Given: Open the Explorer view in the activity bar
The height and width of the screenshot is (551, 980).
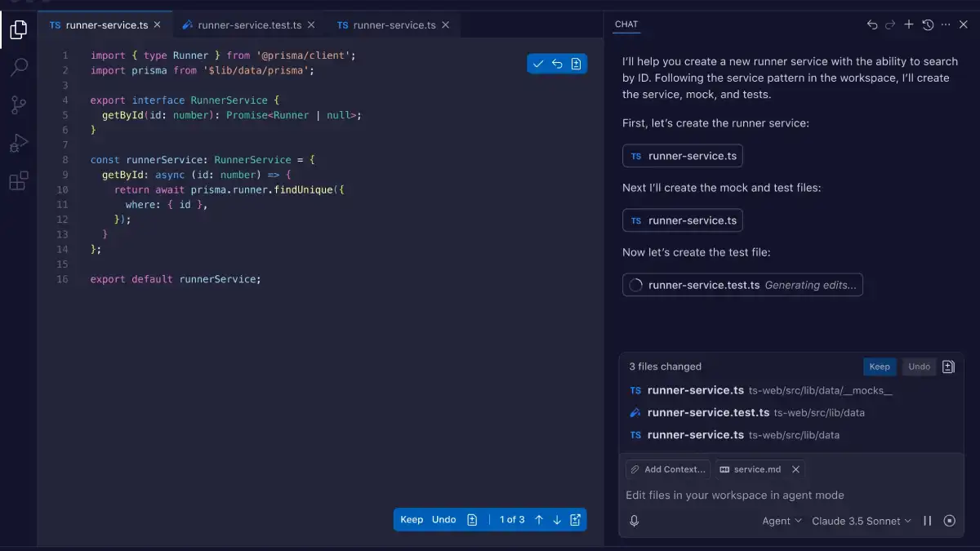Looking at the screenshot, I should 18,29.
